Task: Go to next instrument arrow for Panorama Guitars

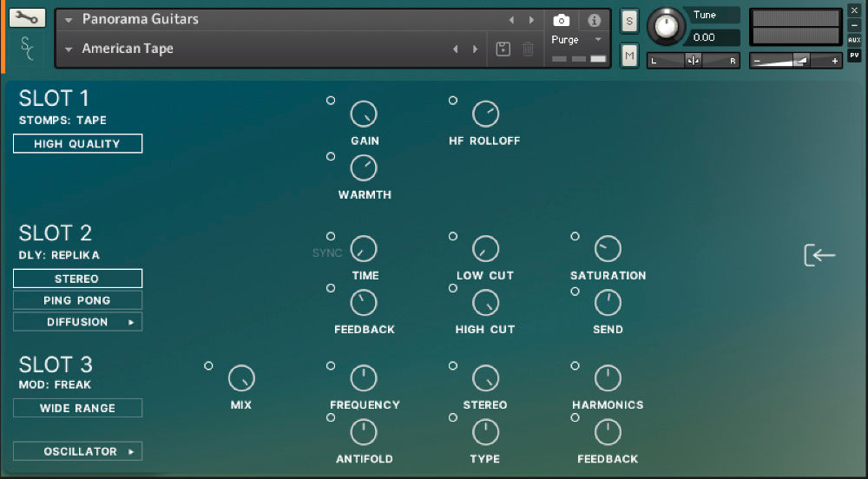Action: [x=531, y=20]
